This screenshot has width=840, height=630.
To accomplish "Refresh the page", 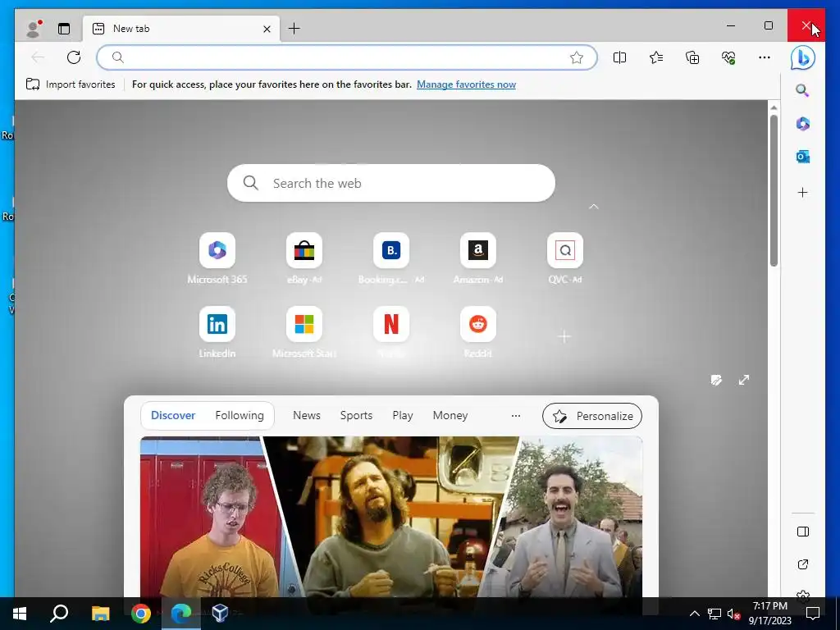I will [x=74, y=57].
